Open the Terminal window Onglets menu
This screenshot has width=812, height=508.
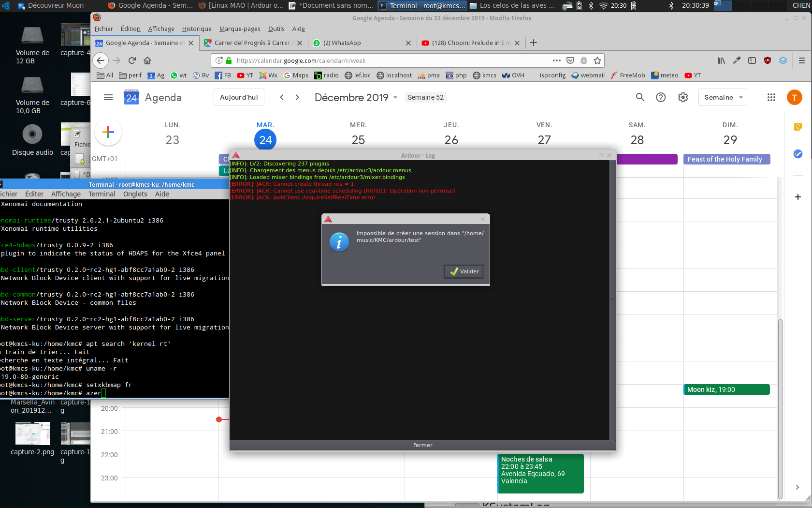(135, 194)
